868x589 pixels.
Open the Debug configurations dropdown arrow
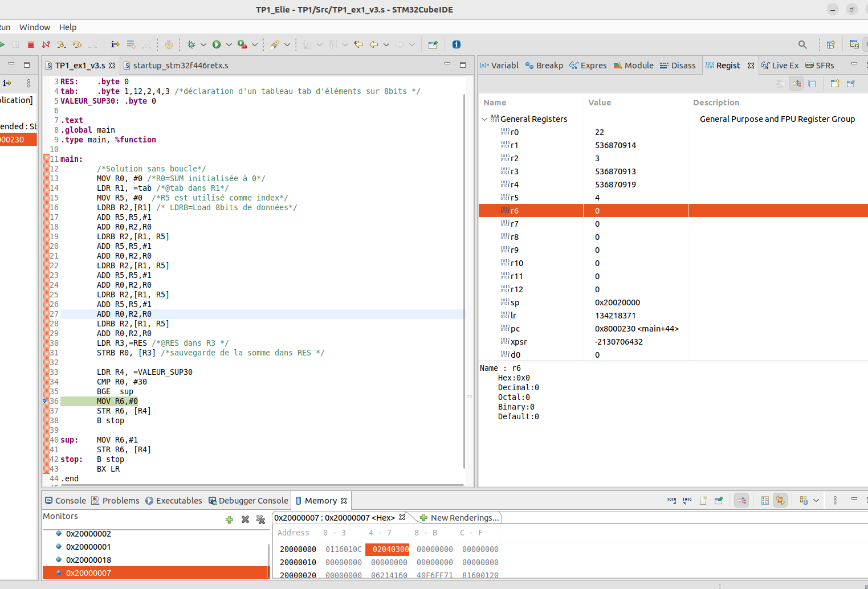pyautogui.click(x=203, y=44)
